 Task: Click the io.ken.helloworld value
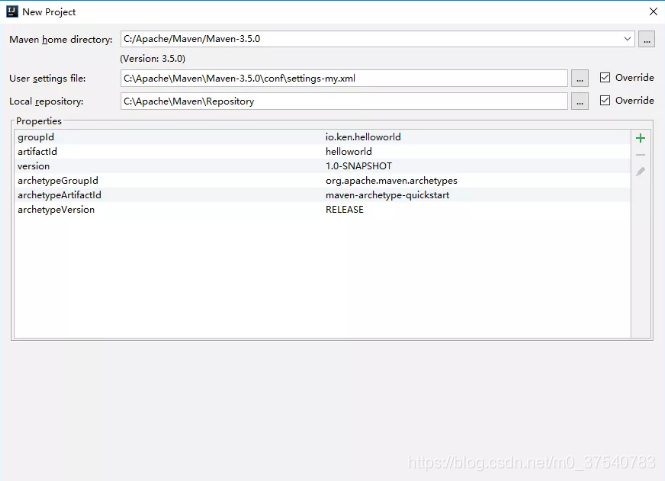pyautogui.click(x=363, y=137)
